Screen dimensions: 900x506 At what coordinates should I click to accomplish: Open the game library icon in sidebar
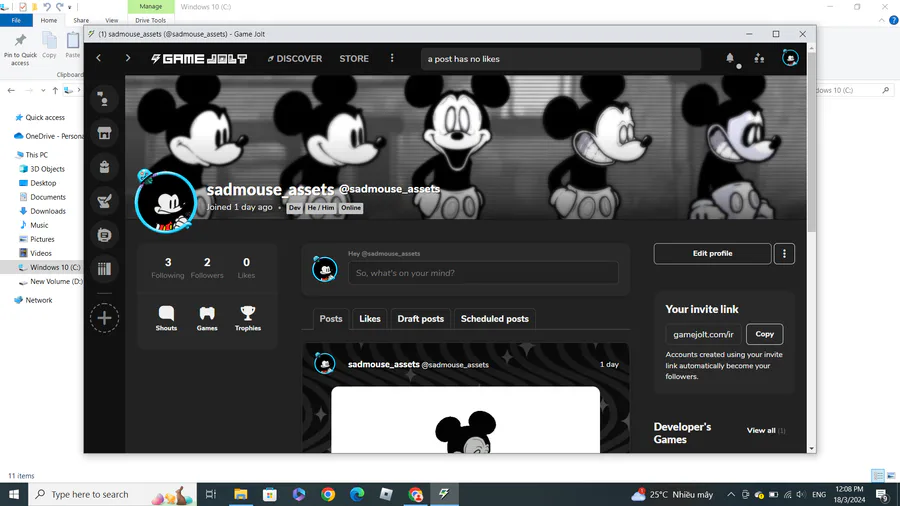pos(104,268)
